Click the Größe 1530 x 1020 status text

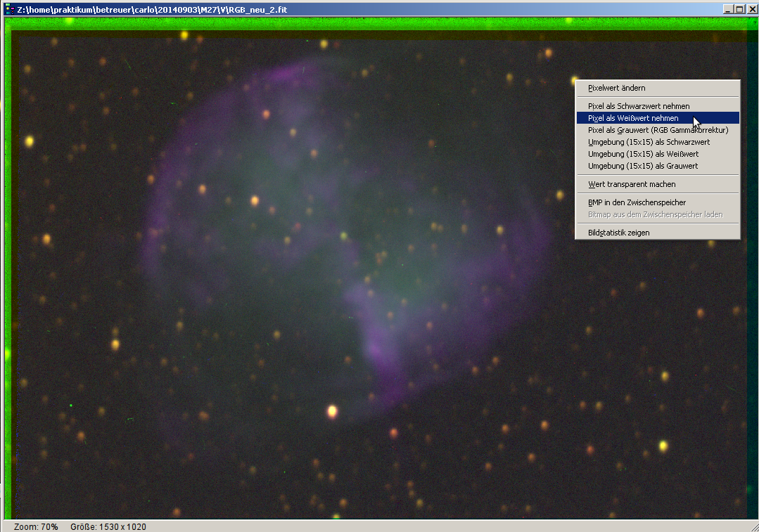[108, 526]
